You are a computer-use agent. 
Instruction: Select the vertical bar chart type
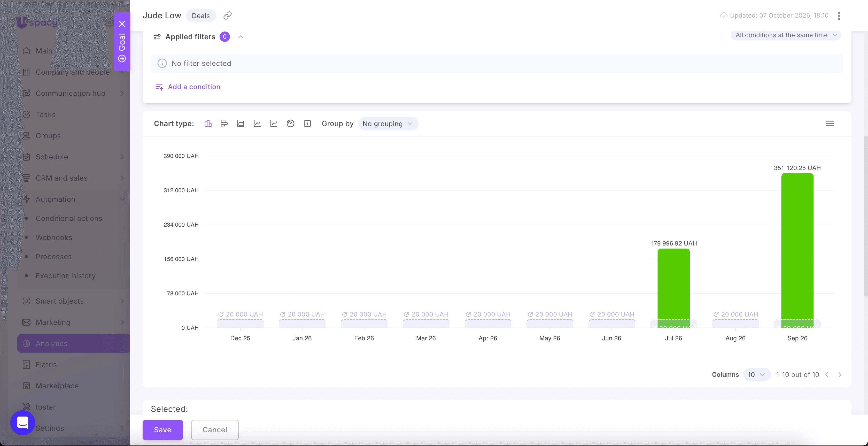click(208, 124)
